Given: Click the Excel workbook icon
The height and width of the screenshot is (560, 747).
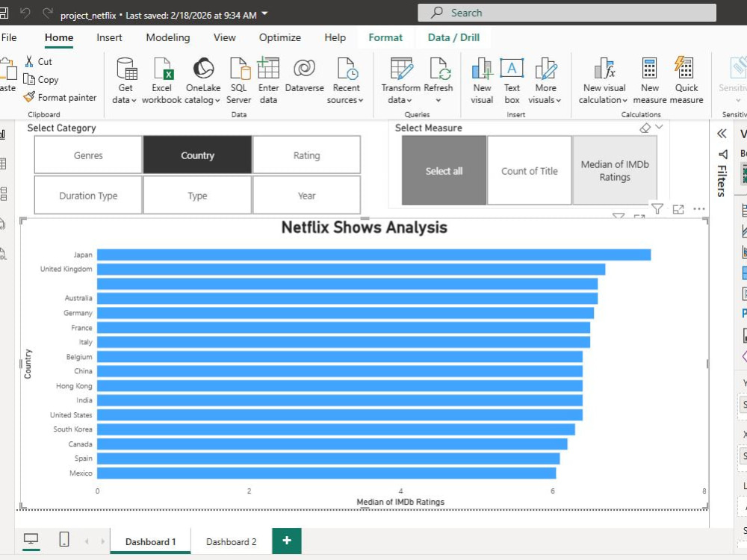Looking at the screenshot, I should click(x=164, y=69).
